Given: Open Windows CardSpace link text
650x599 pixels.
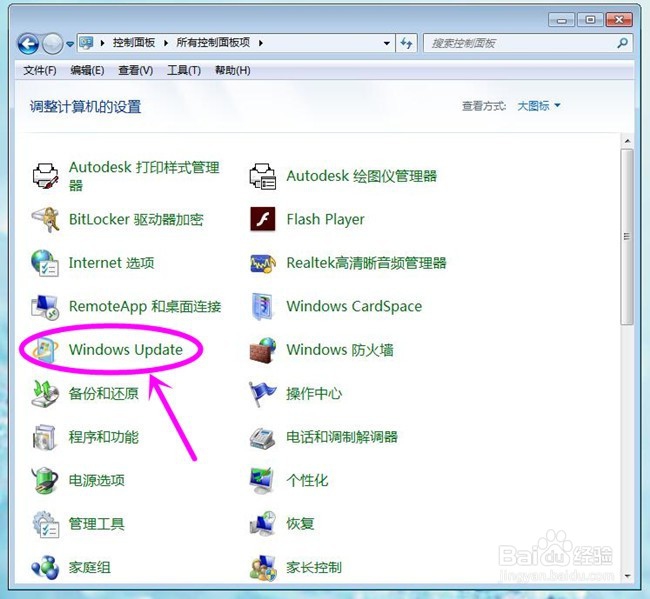Looking at the screenshot, I should (x=354, y=306).
